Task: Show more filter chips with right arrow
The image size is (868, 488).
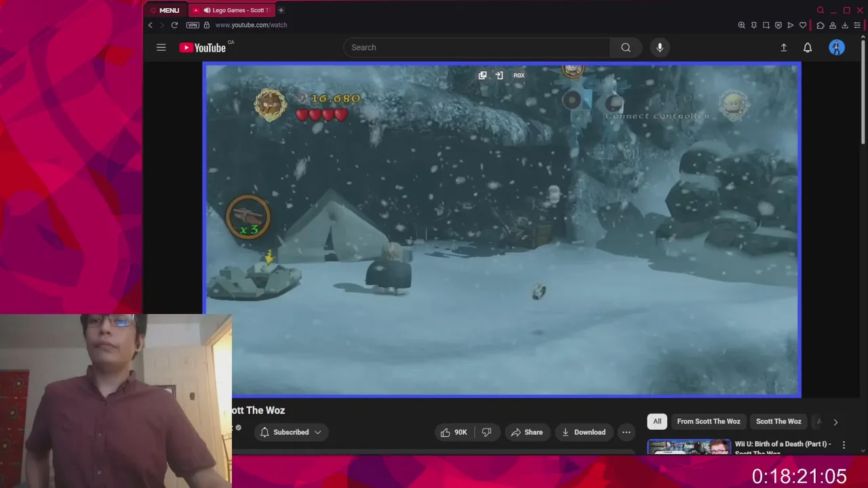Action: tap(835, 422)
